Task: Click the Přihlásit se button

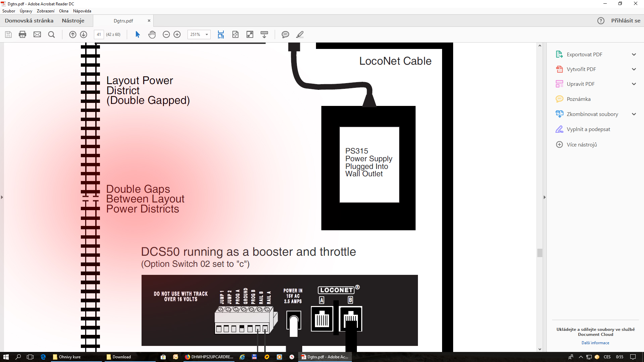Action: coord(625,21)
